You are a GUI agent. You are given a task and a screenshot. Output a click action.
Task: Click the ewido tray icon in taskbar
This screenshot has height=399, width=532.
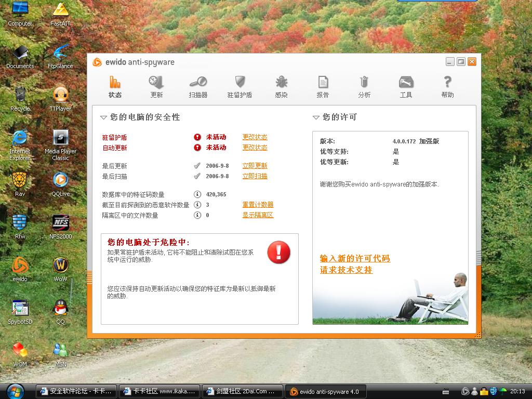click(x=465, y=392)
